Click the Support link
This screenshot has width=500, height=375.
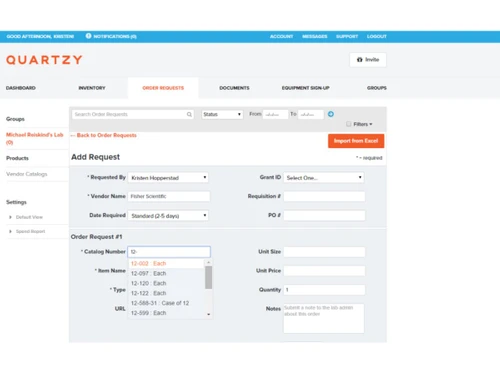tap(347, 36)
